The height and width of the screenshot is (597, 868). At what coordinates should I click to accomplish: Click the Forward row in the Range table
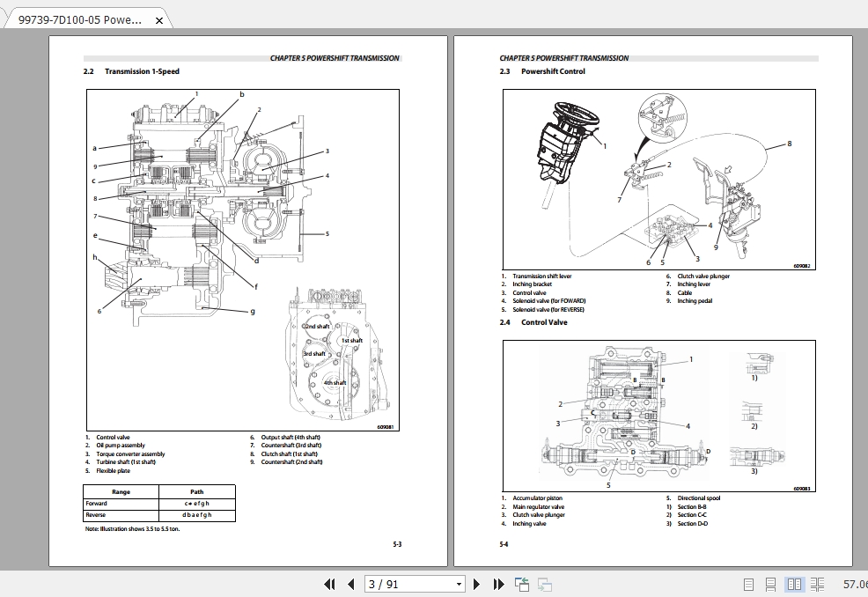pyautogui.click(x=158, y=504)
